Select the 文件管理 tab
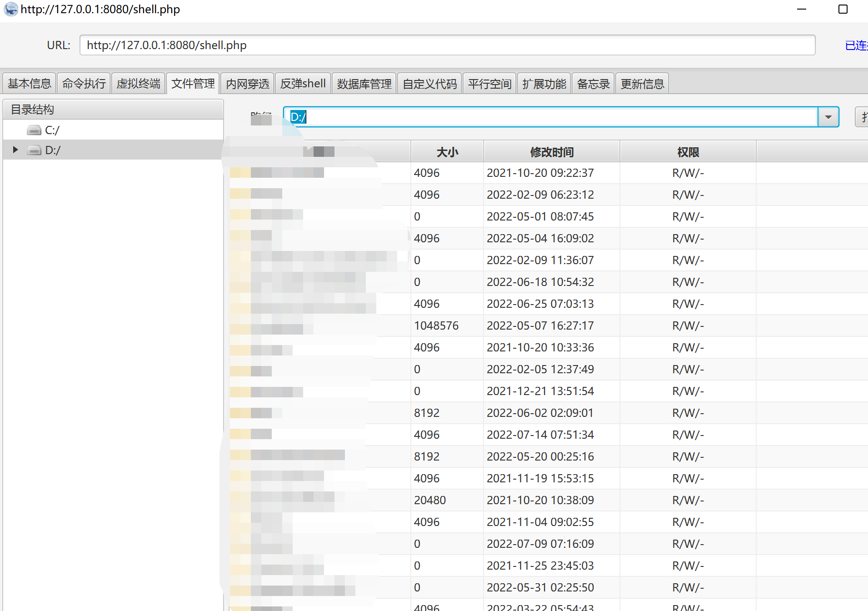This screenshot has width=868, height=611. click(x=193, y=83)
